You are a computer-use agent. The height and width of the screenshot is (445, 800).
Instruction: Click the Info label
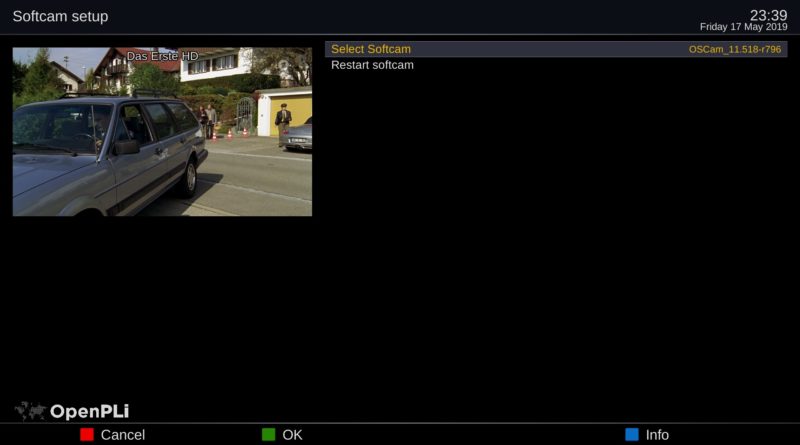point(657,435)
